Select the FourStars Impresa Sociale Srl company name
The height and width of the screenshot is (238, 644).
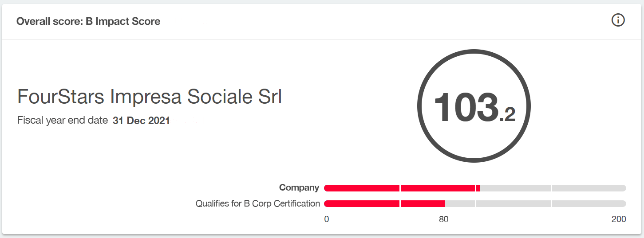(x=150, y=97)
